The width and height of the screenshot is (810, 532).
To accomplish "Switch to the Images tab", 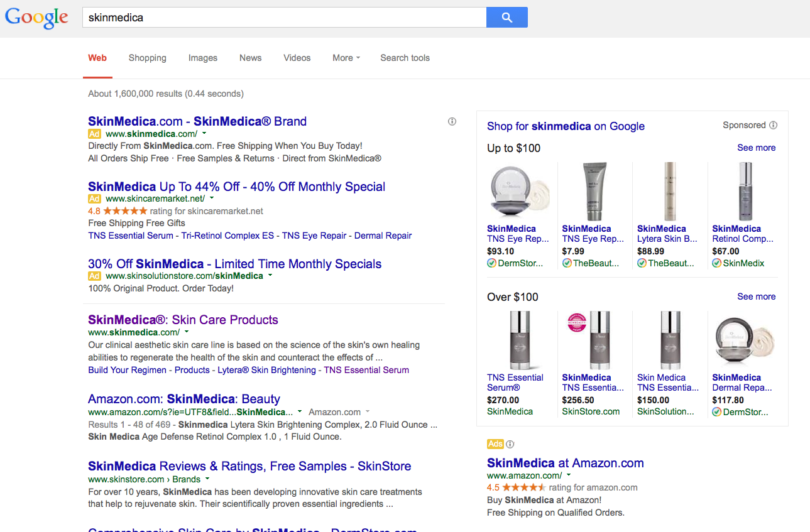I will coord(202,58).
